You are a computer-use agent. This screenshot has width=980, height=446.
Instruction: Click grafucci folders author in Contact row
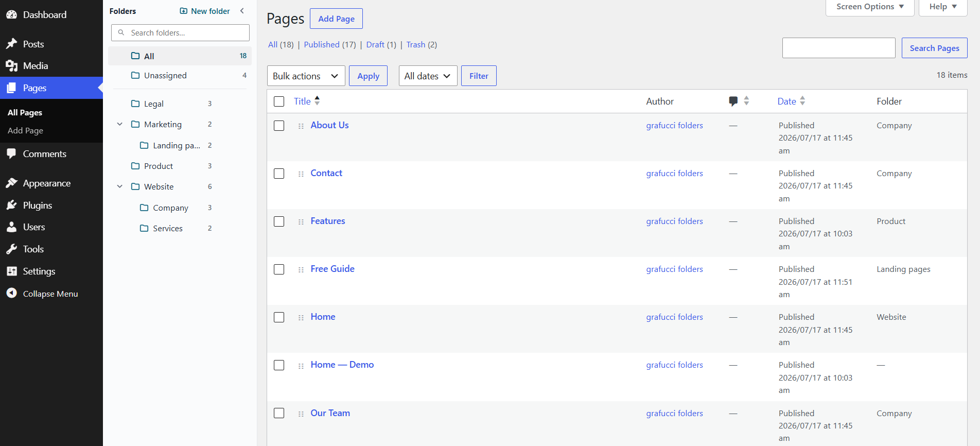(x=674, y=174)
